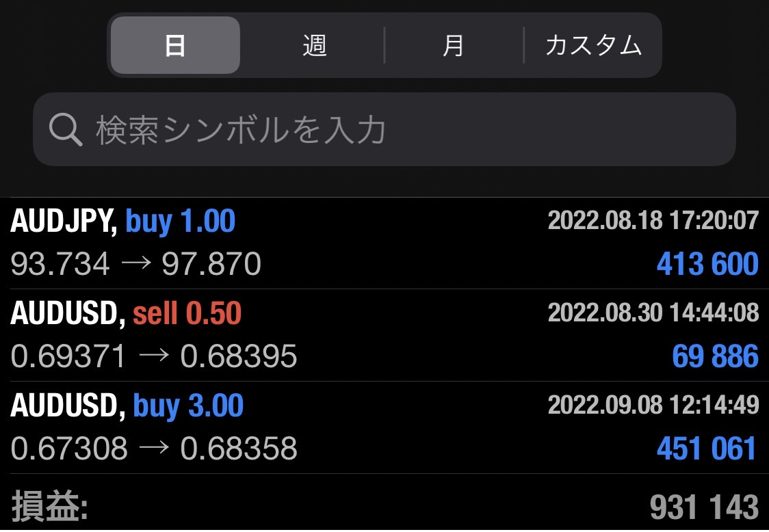Click the total profit value 931 143
This screenshot has width=769, height=532.
(x=704, y=507)
